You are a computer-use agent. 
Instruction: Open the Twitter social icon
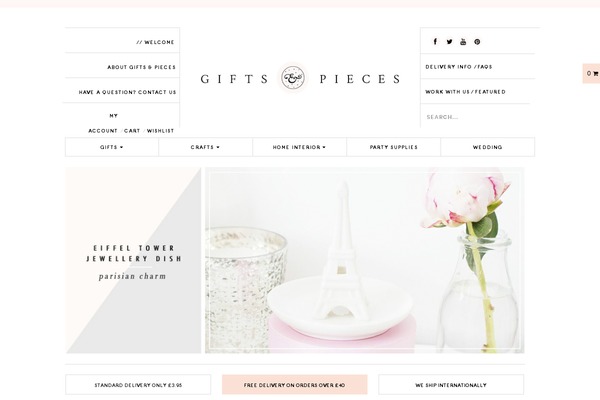point(449,41)
